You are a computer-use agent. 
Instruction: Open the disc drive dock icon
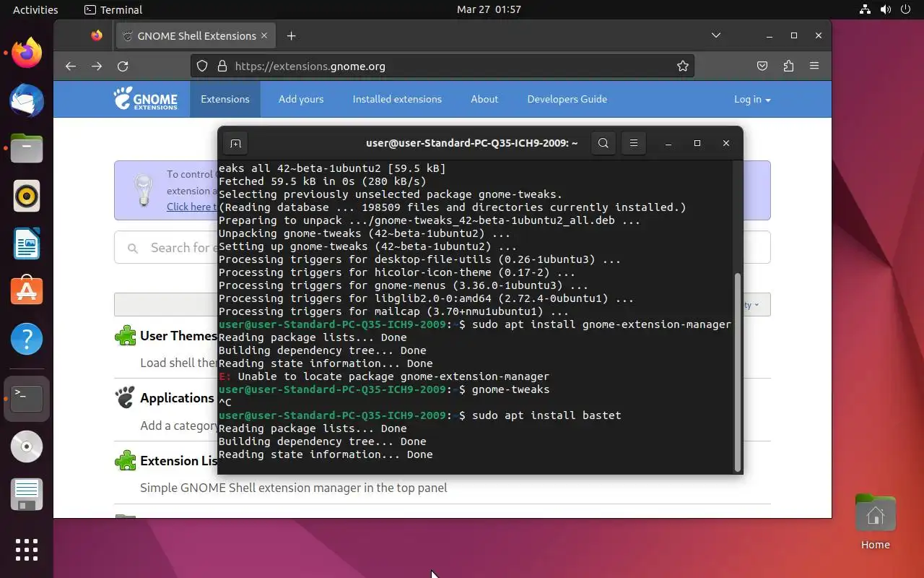(x=27, y=447)
